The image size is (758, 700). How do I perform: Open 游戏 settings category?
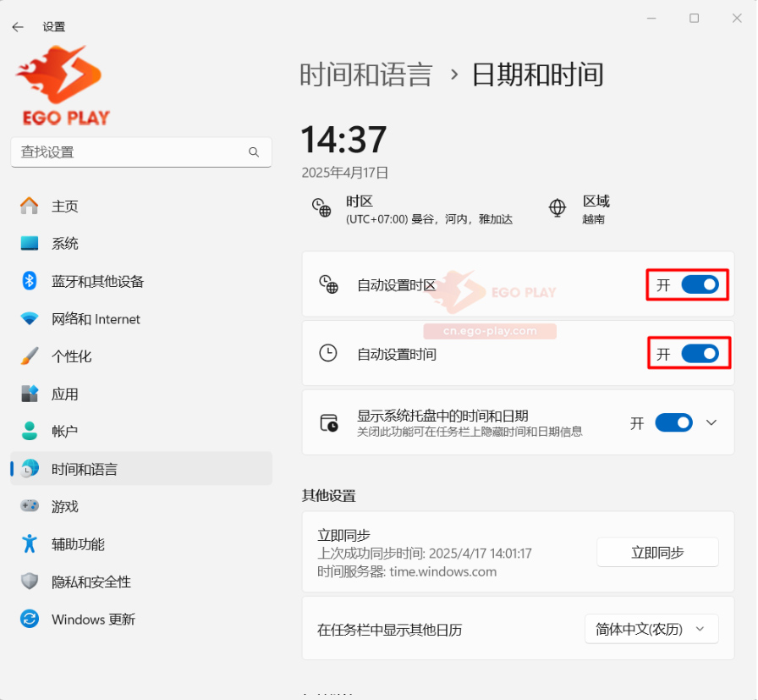141,506
